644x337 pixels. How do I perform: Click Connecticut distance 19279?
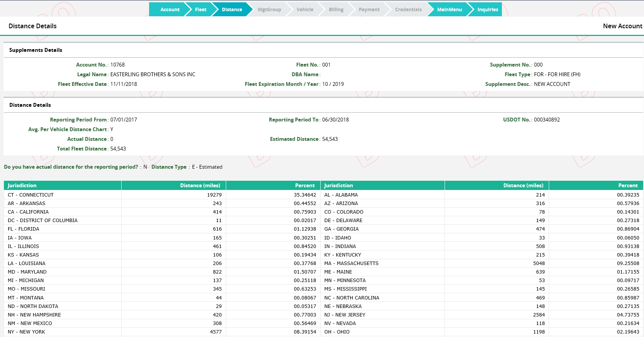214,195
